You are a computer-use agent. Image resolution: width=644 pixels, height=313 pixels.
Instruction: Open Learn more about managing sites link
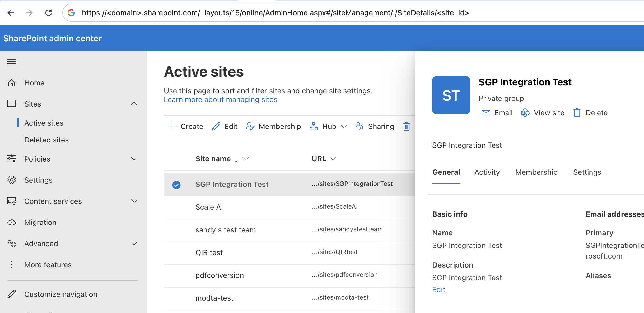(x=220, y=100)
